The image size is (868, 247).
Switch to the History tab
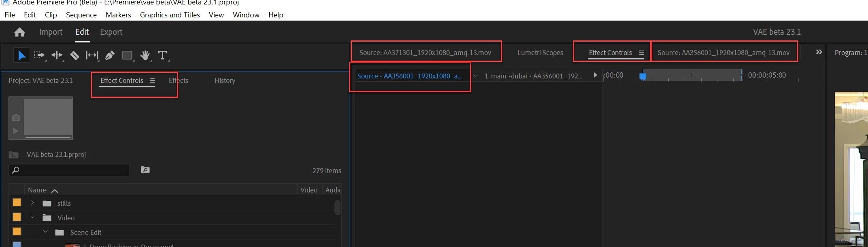225,80
